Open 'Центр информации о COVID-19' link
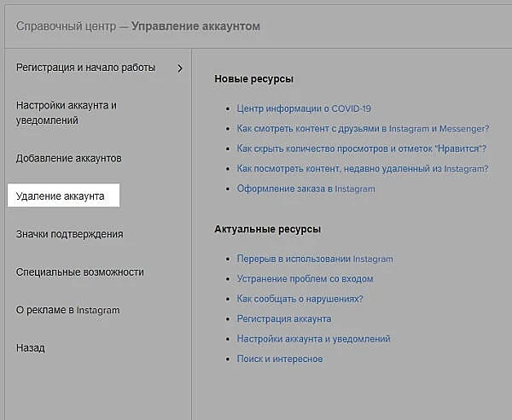 tap(304, 108)
